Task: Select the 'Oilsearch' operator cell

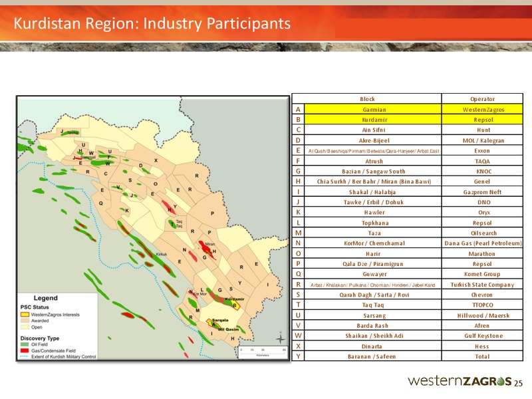Action: (x=482, y=233)
